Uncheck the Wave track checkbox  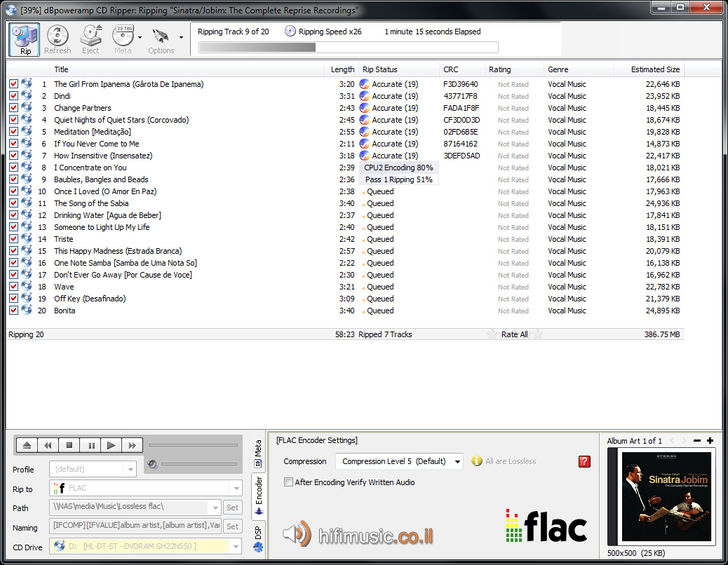point(13,287)
